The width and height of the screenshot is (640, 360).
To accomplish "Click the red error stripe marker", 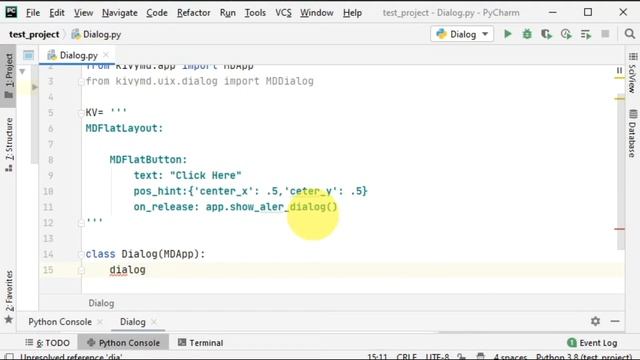I will pos(619,229).
